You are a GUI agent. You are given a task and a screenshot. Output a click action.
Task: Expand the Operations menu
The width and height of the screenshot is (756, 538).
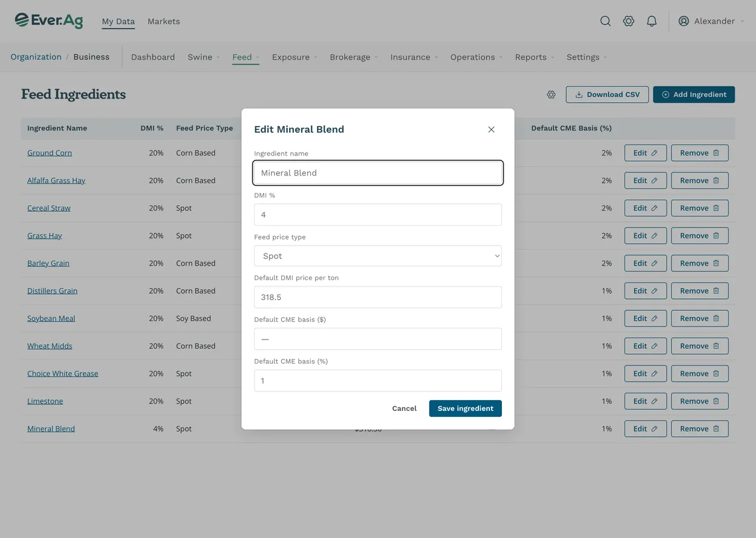coord(477,57)
